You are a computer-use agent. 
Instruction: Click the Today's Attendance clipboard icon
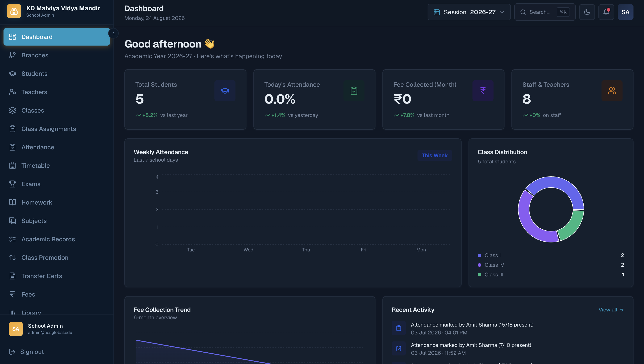click(x=354, y=90)
